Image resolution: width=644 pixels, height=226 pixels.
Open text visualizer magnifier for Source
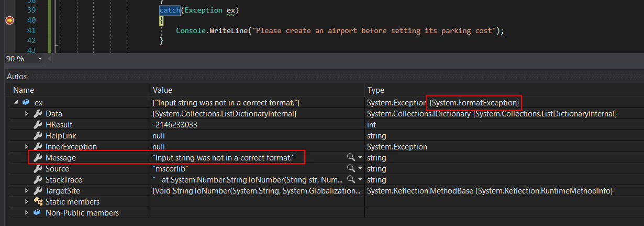click(x=350, y=169)
